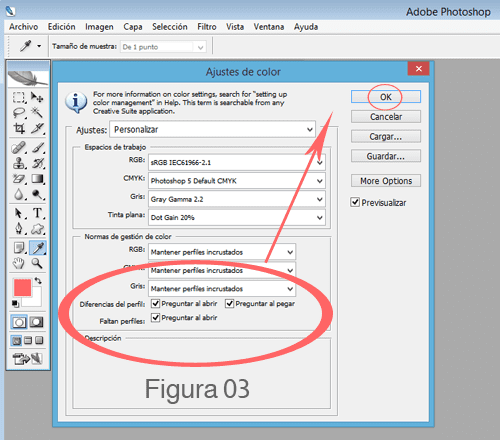Open the Gris Gray Gamma 2.2 dropdown
The width and height of the screenshot is (500, 440).
coord(237,199)
